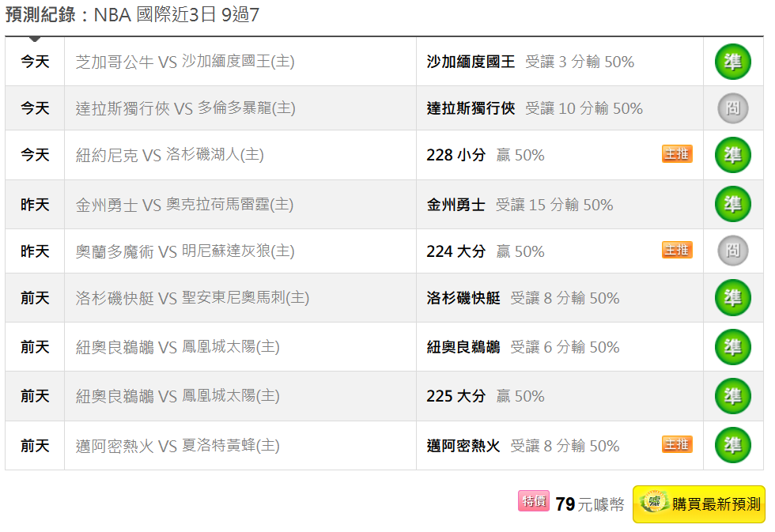The height and width of the screenshot is (532, 775).
Task: Click green 準 icon for 金州勇士 row
Action: coord(732,205)
